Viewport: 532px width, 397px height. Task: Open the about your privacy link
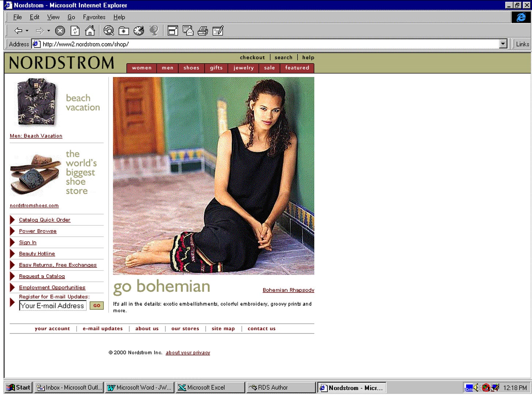tap(188, 353)
